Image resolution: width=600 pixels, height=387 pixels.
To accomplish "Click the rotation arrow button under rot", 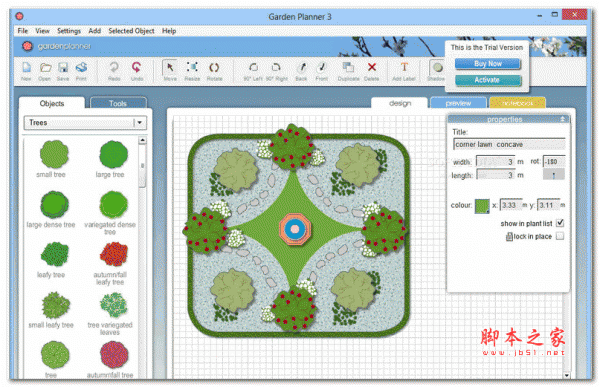I will [553, 175].
